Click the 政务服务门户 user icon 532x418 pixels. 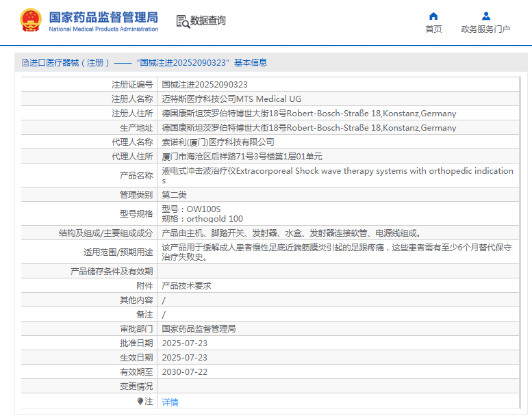coord(486,16)
